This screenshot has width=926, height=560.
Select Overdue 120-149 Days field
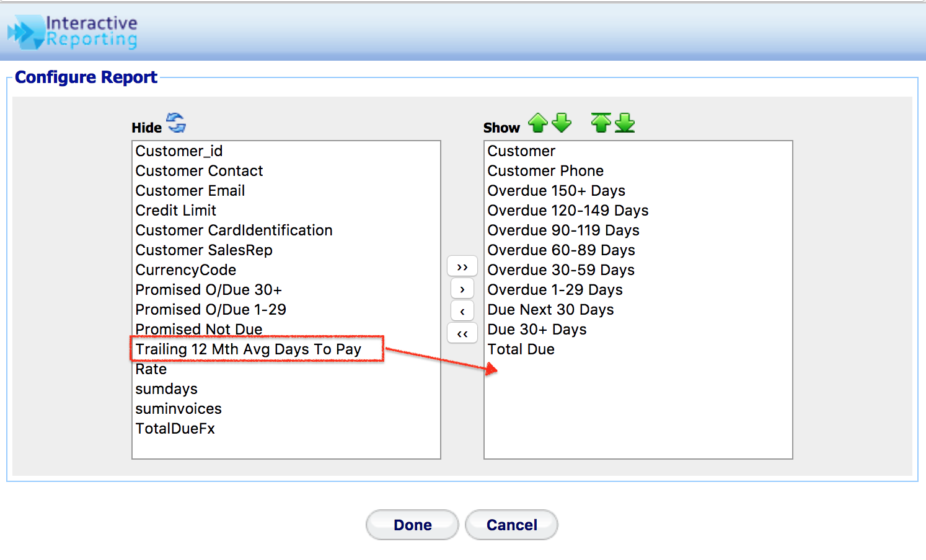[638, 211]
